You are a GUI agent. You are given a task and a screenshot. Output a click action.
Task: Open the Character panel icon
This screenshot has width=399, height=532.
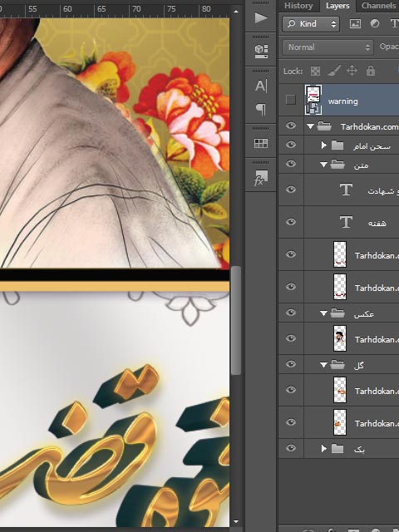[x=261, y=86]
